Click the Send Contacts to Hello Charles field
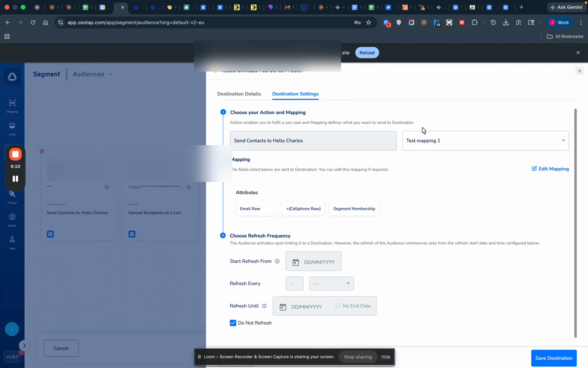588x368 pixels. (313, 141)
